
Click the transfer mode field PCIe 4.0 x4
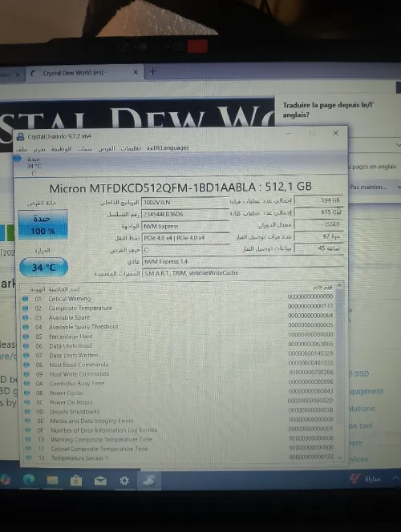pos(185,238)
